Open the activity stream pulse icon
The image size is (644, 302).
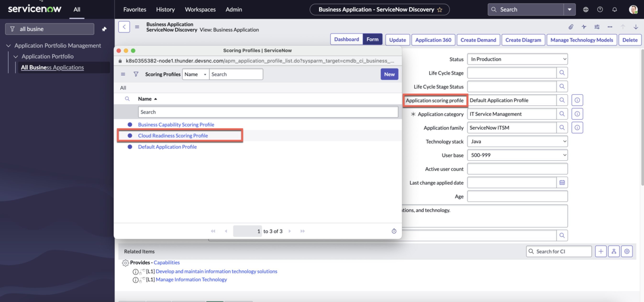click(584, 27)
